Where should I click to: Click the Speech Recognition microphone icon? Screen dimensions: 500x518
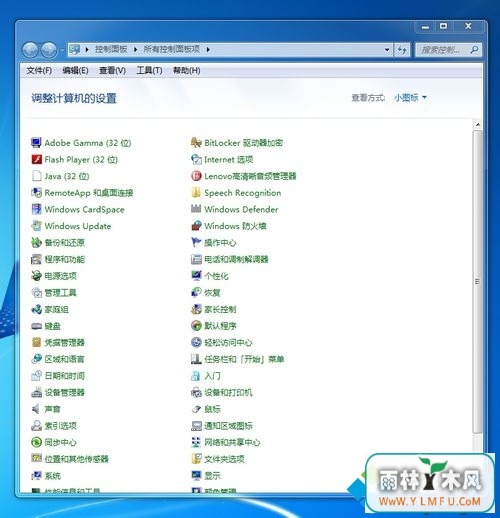pos(196,193)
